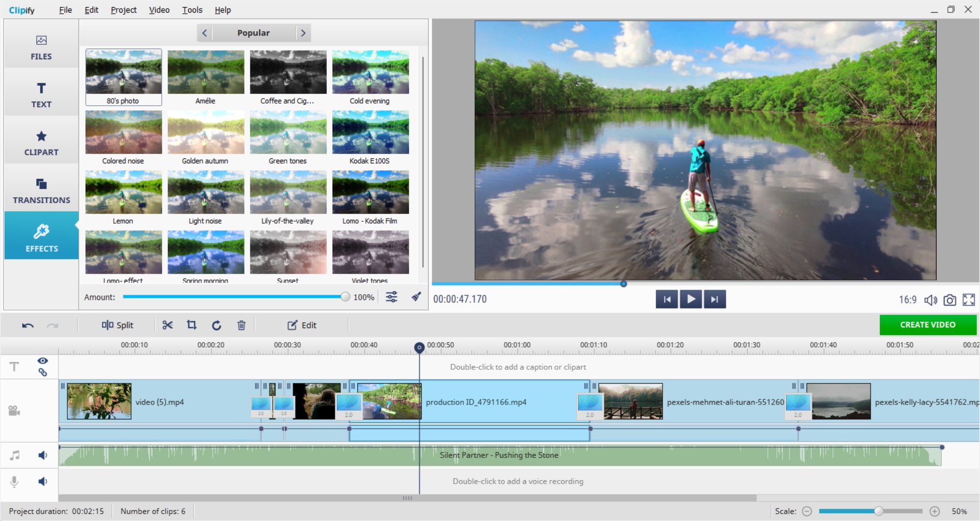
Task: Click the rotate clip icon
Action: click(216, 325)
